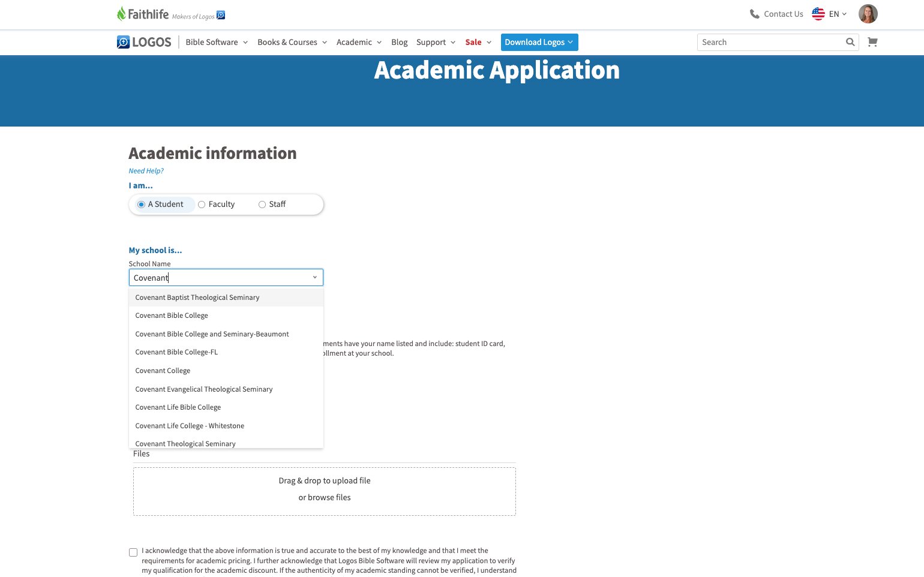Expand the Bible Software menu
Viewport: 924px width, 577px height.
[217, 42]
